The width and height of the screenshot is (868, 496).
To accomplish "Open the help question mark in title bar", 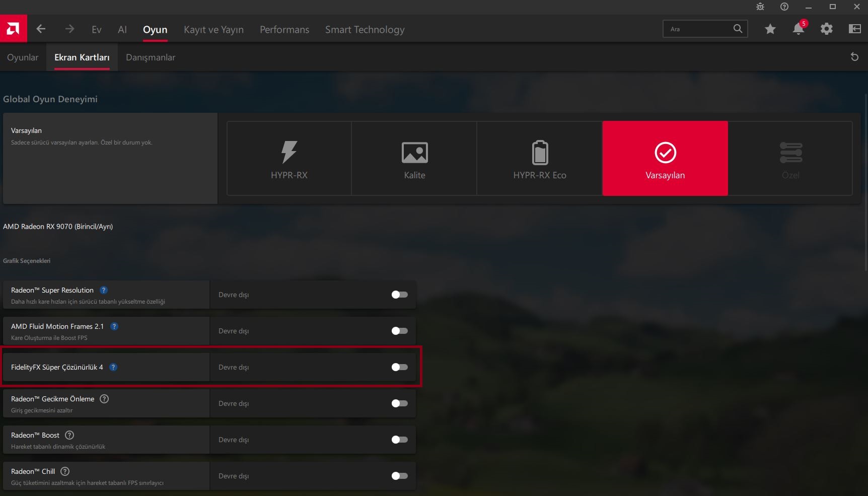I will 784,7.
